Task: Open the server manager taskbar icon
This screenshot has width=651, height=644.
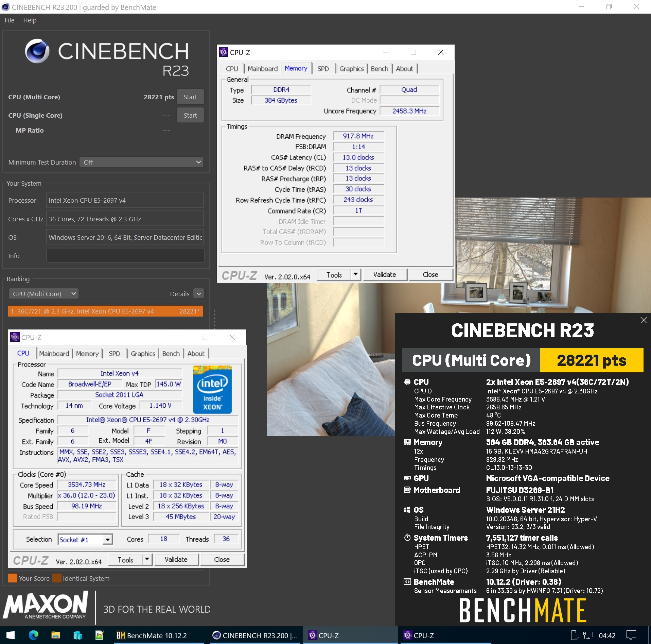Action: (78, 635)
